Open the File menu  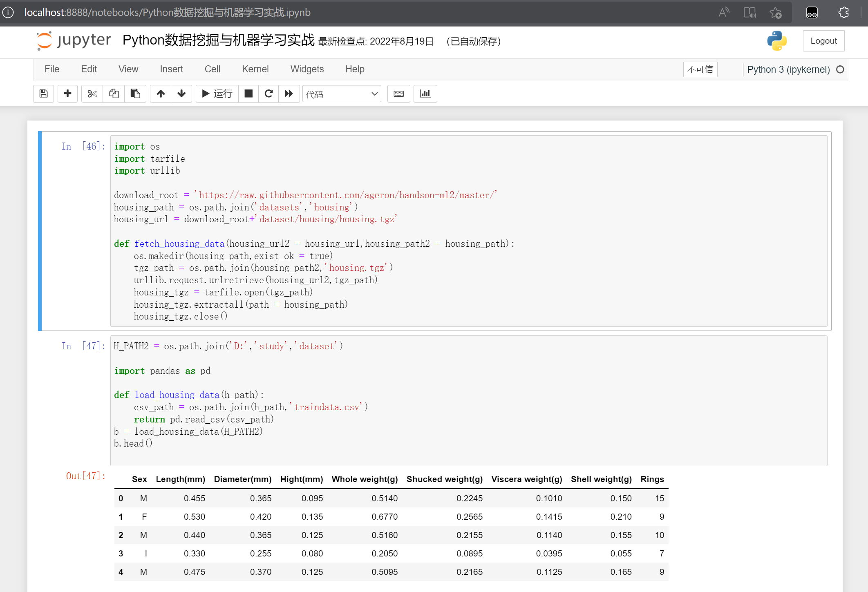[x=52, y=69]
